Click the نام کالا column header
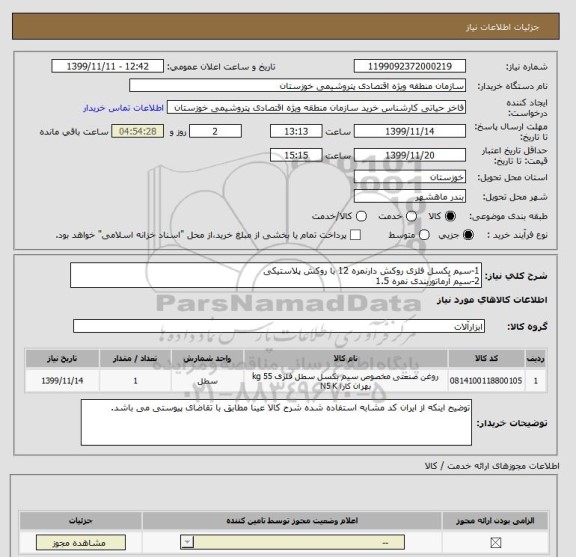Screen dimensions: 576x557 click(x=345, y=359)
